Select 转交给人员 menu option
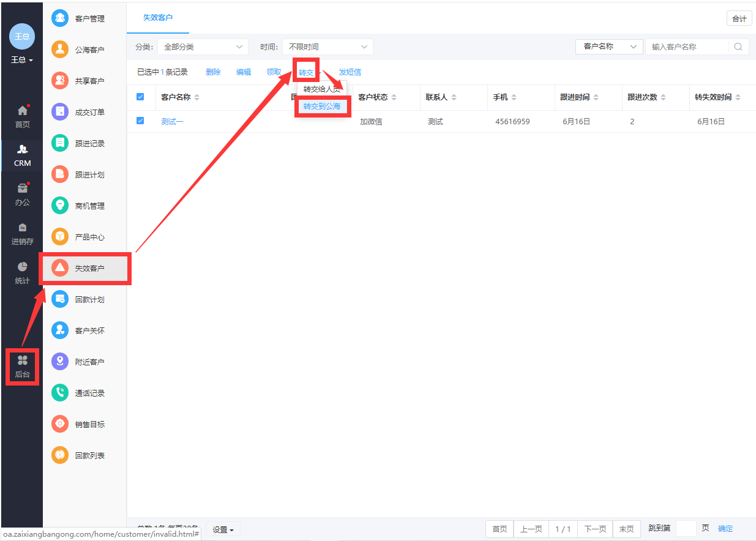 [x=322, y=89]
